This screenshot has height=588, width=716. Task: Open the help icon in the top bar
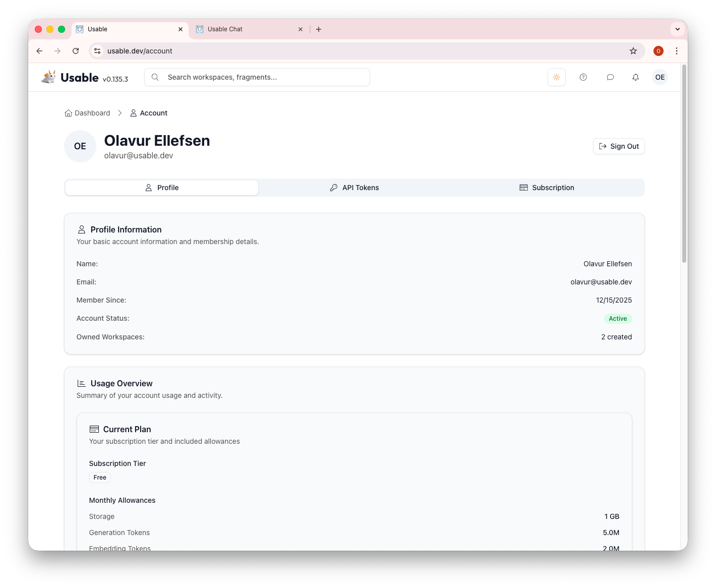(583, 77)
